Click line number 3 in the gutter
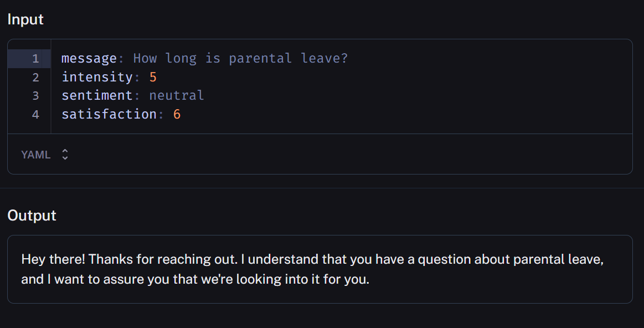The image size is (644, 328). pyautogui.click(x=35, y=95)
